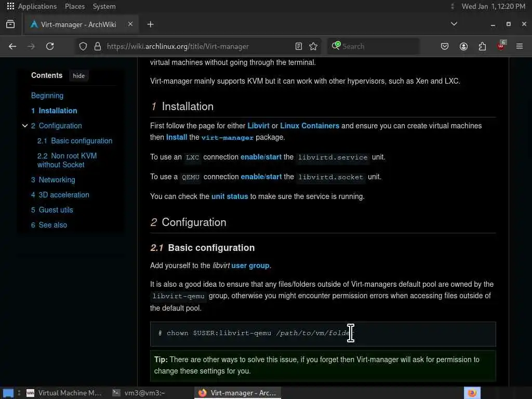Image resolution: width=532 pixels, height=399 pixels.
Task: Go to 2 Configuration in Contents
Action: 57,126
